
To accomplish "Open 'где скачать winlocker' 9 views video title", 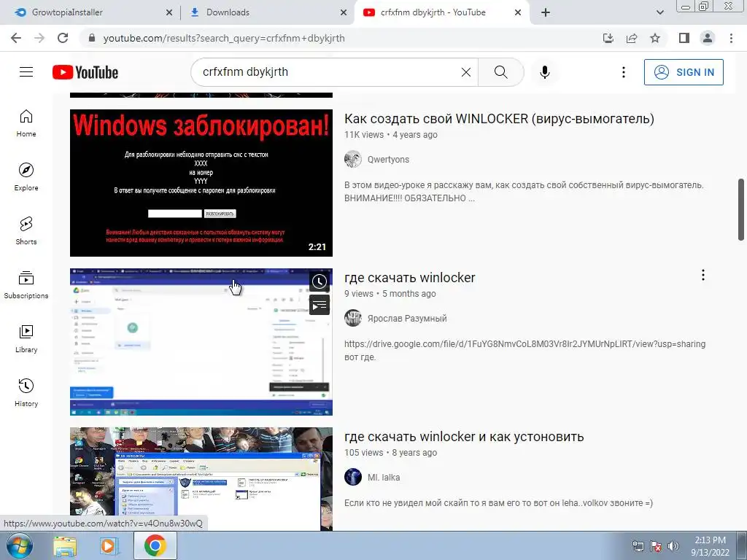I will click(410, 278).
